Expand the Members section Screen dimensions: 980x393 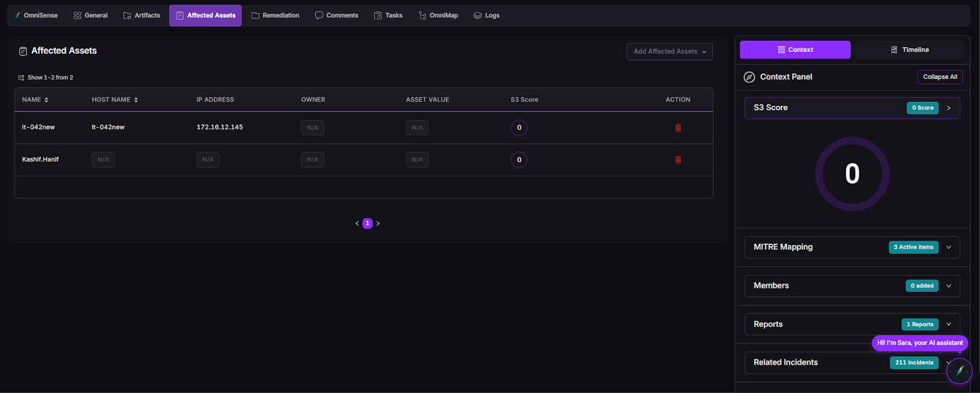pyautogui.click(x=949, y=286)
